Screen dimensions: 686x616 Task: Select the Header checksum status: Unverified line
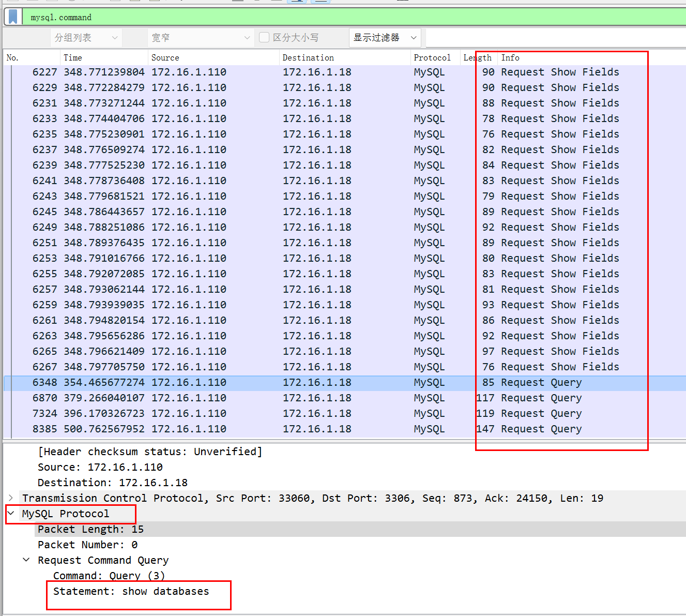coord(150,452)
